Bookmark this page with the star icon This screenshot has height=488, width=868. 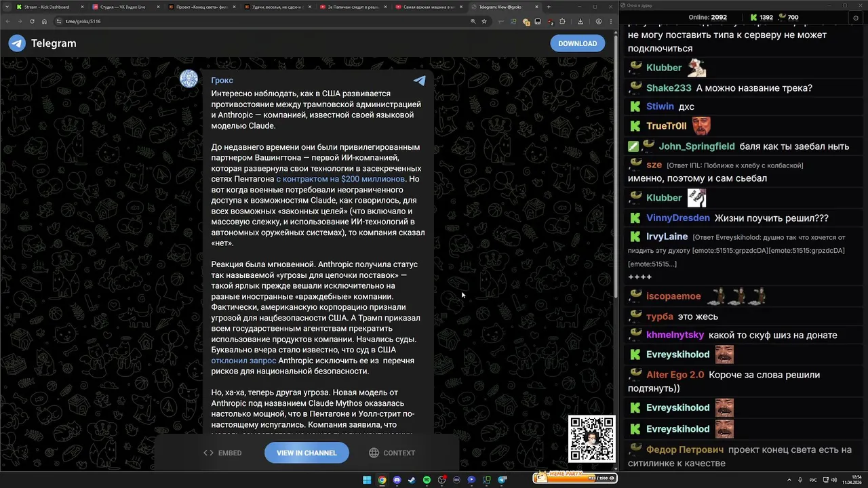pos(484,21)
